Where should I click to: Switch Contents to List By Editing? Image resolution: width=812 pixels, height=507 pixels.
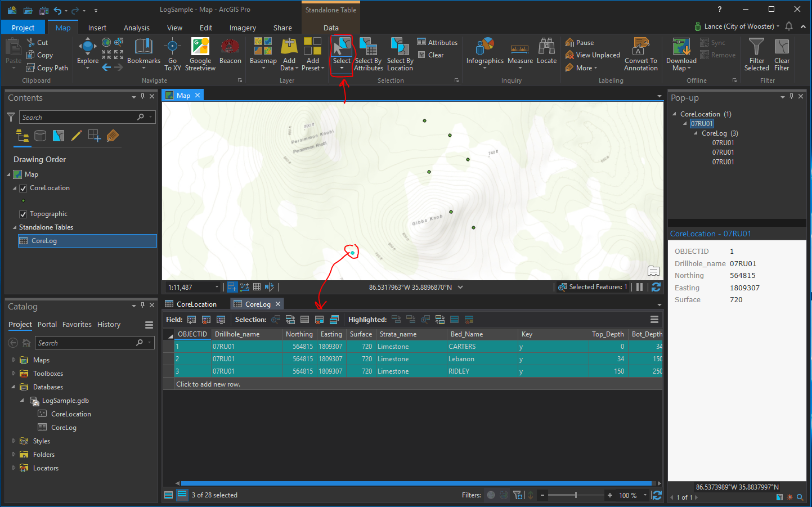77,136
